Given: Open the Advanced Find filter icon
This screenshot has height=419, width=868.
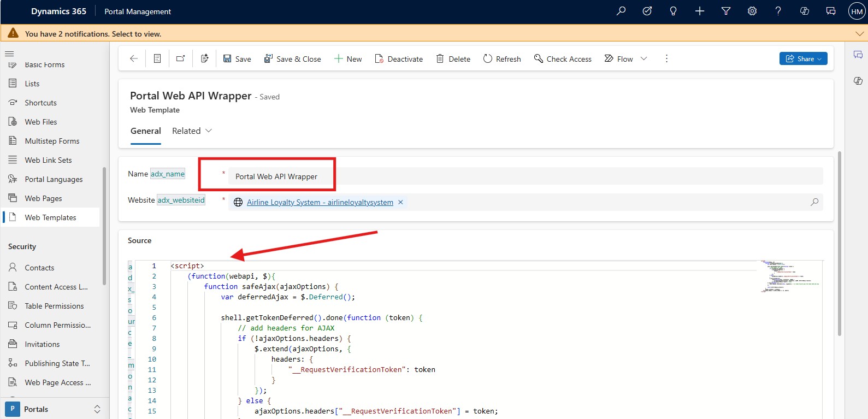Looking at the screenshot, I should [726, 11].
